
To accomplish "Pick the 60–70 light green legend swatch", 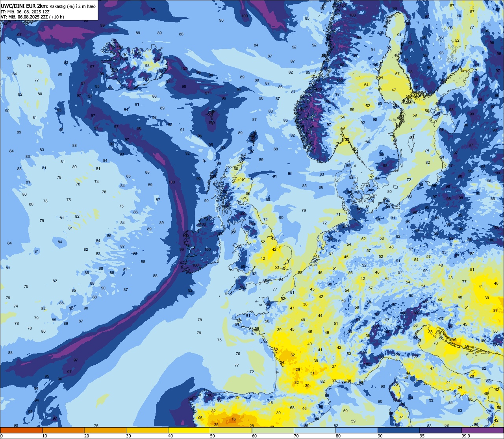I will click(x=273, y=430).
